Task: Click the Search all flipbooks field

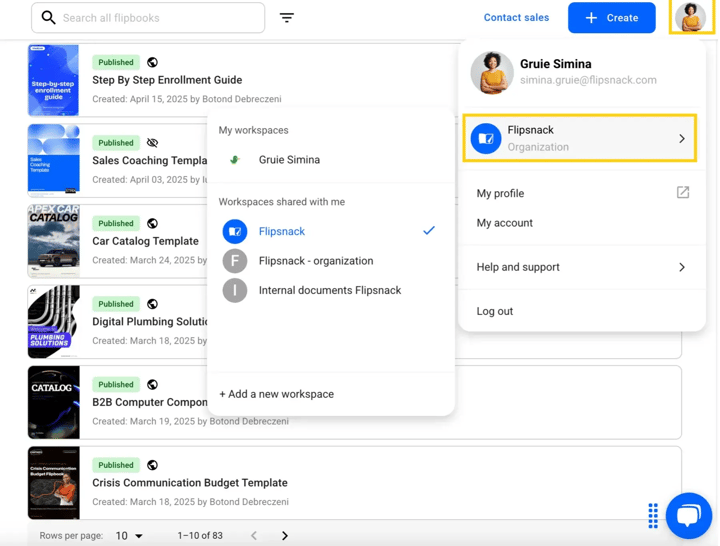Action: 148,17
